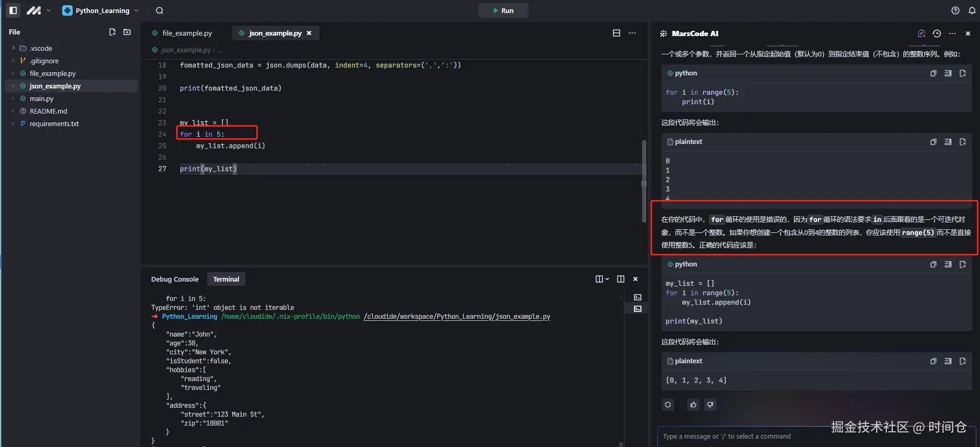This screenshot has height=447, width=980.
Task: Save first plaintext block to new file
Action: (963, 142)
